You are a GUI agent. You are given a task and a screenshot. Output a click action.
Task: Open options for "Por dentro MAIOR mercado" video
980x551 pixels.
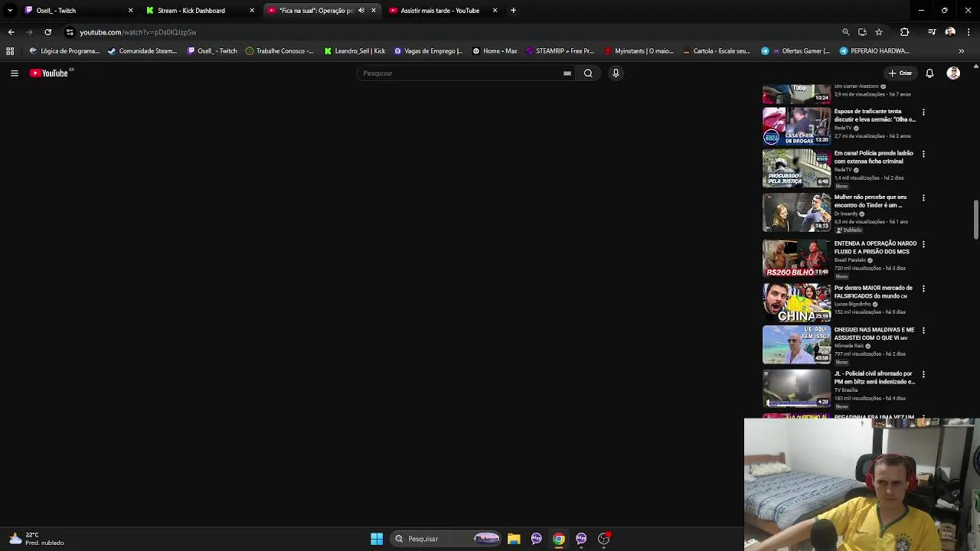point(923,289)
